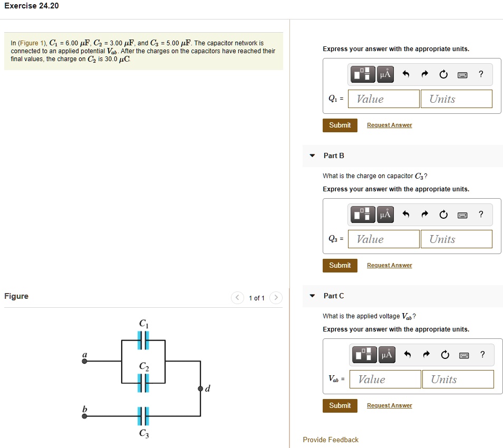Open the Provide Feedback link

coord(330,439)
